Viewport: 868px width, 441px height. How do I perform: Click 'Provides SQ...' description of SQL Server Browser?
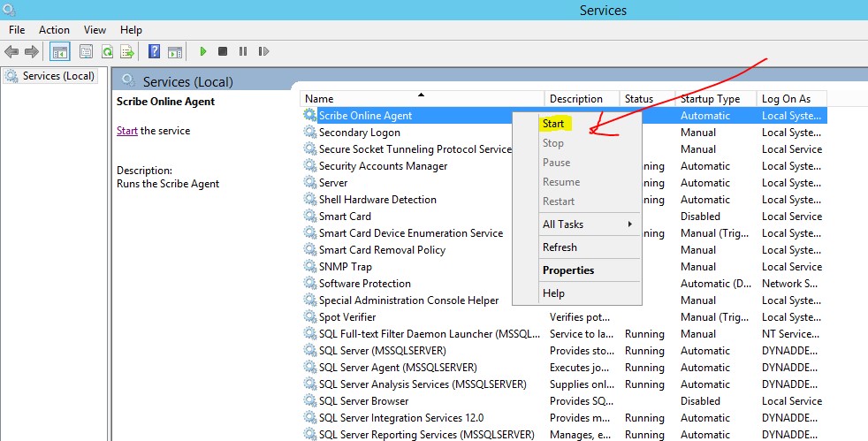tap(582, 400)
